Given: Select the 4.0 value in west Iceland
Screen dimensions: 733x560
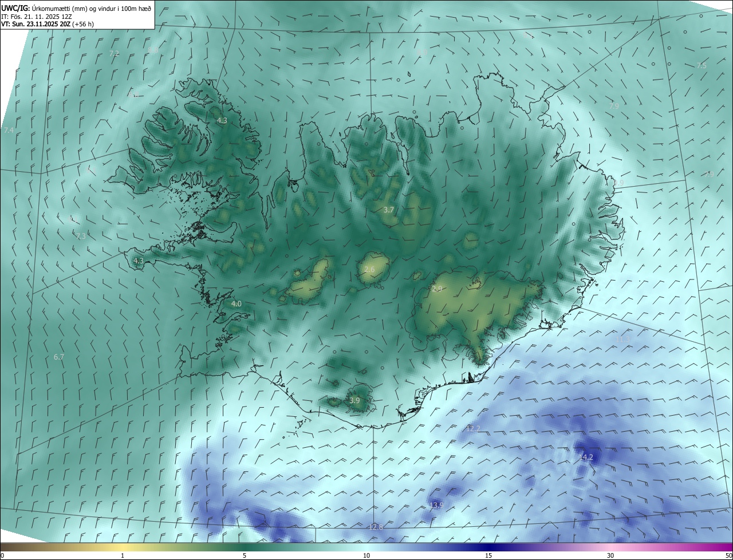Looking at the screenshot, I should click(236, 304).
